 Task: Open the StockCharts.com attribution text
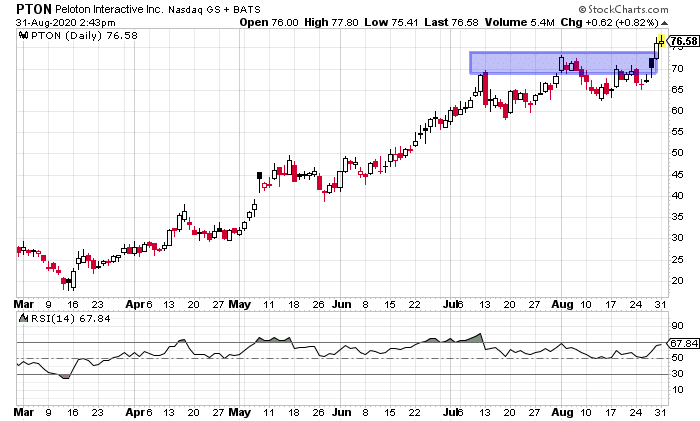(623, 9)
